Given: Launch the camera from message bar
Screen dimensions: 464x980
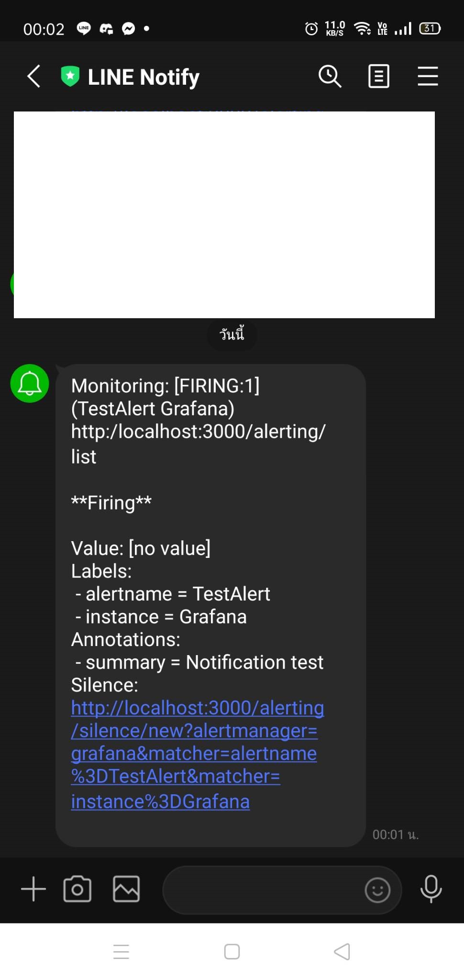Looking at the screenshot, I should 77,890.
